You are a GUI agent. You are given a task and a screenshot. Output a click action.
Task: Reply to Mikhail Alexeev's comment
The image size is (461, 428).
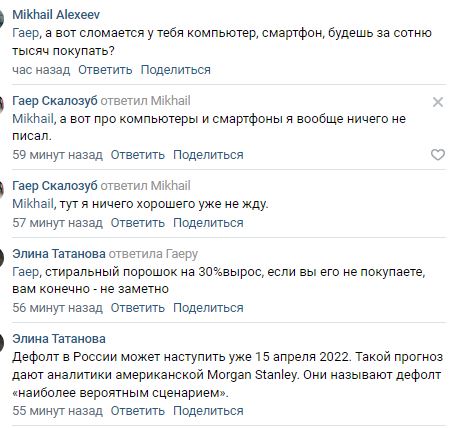(105, 70)
